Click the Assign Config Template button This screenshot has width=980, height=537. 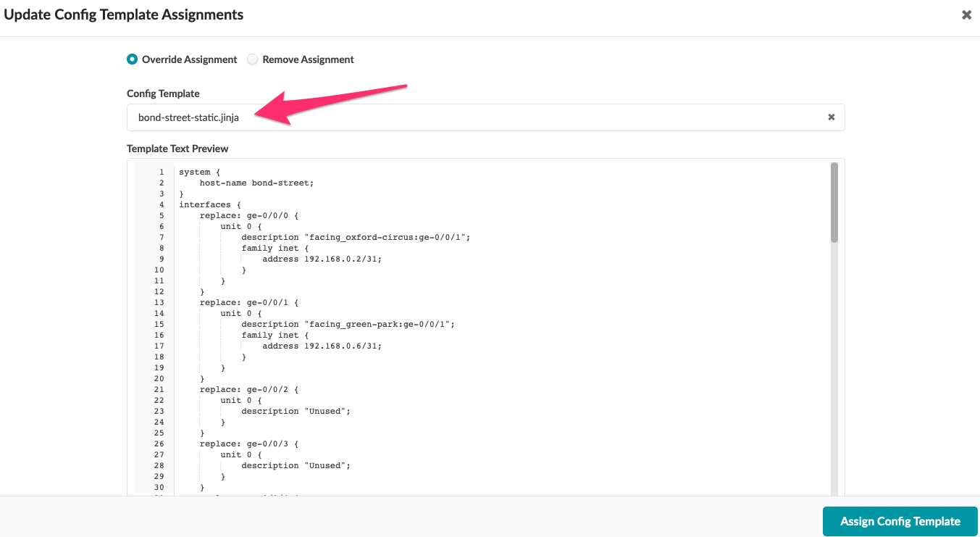click(x=900, y=521)
